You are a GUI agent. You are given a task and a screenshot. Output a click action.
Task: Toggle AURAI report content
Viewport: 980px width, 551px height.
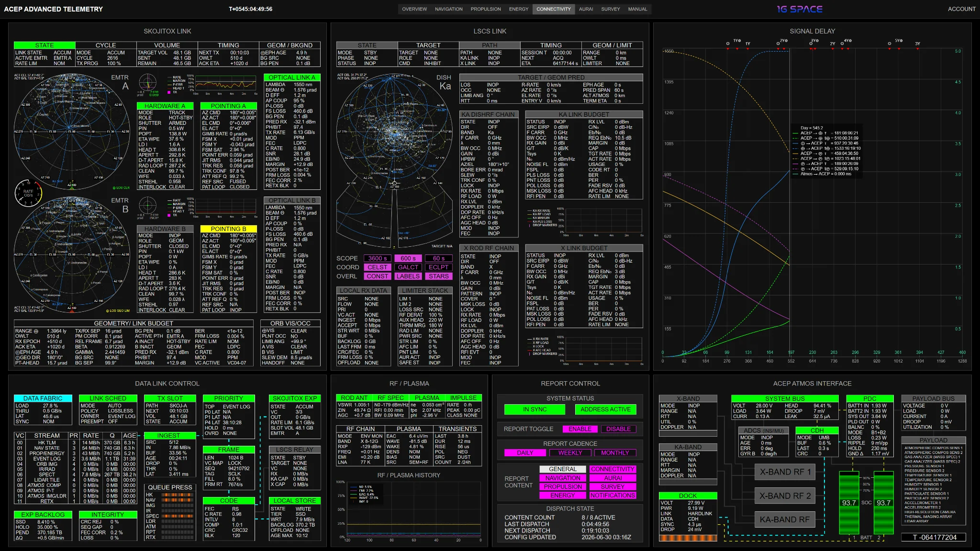tap(612, 478)
